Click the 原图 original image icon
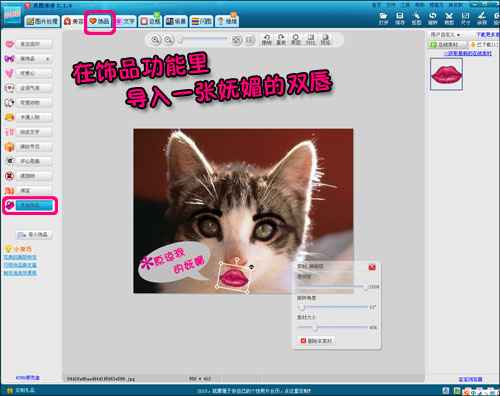The height and width of the screenshot is (396, 500). point(296,39)
